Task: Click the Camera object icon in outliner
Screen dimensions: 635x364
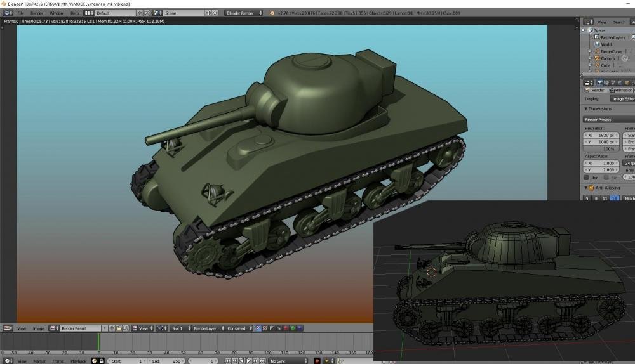Action: pos(596,58)
